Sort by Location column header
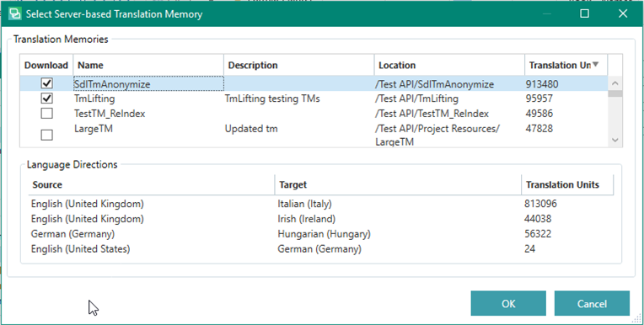This screenshot has height=325, width=644. pyautogui.click(x=449, y=65)
